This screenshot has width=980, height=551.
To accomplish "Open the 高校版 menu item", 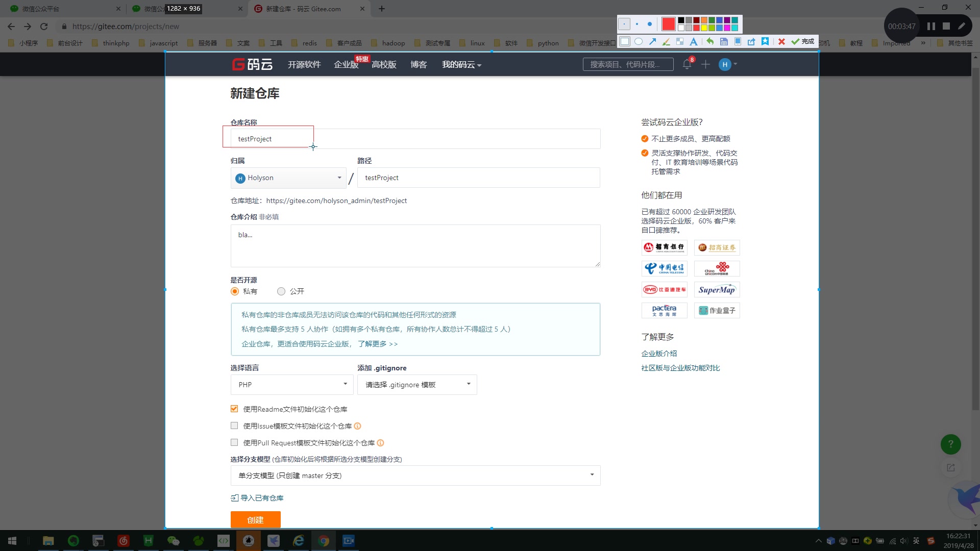I will coord(384,64).
